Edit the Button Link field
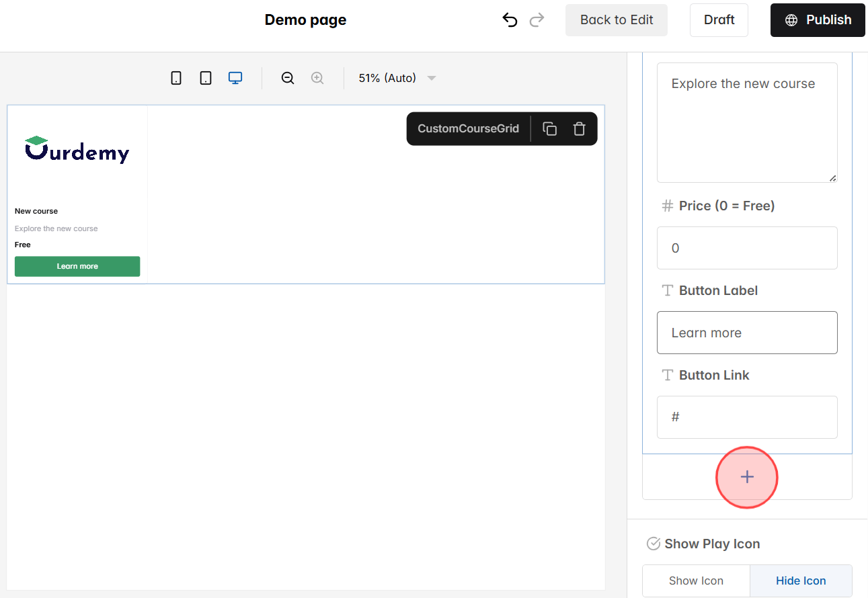Screen dimensions: 868x598 [x=747, y=417]
